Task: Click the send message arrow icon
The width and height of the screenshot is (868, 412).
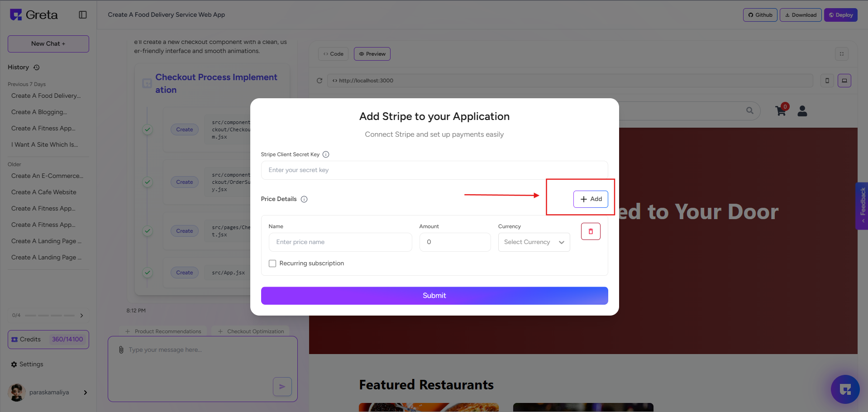Action: pos(282,387)
